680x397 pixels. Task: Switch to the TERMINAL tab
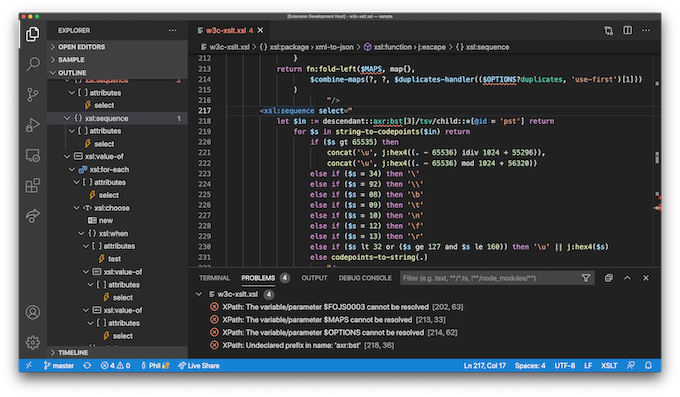pos(214,278)
